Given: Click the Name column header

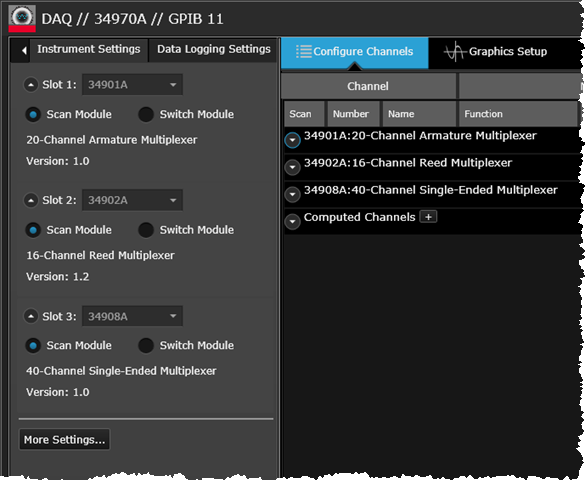Looking at the screenshot, I should point(419,114).
